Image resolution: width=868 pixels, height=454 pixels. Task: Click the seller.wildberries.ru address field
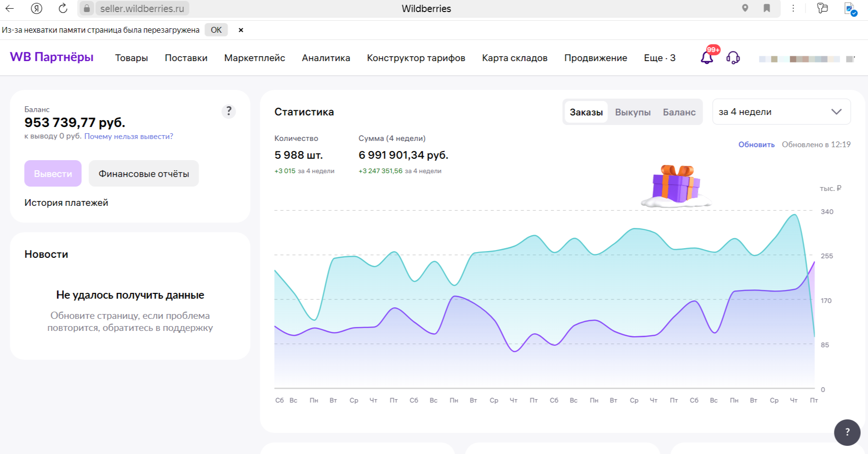tap(142, 9)
